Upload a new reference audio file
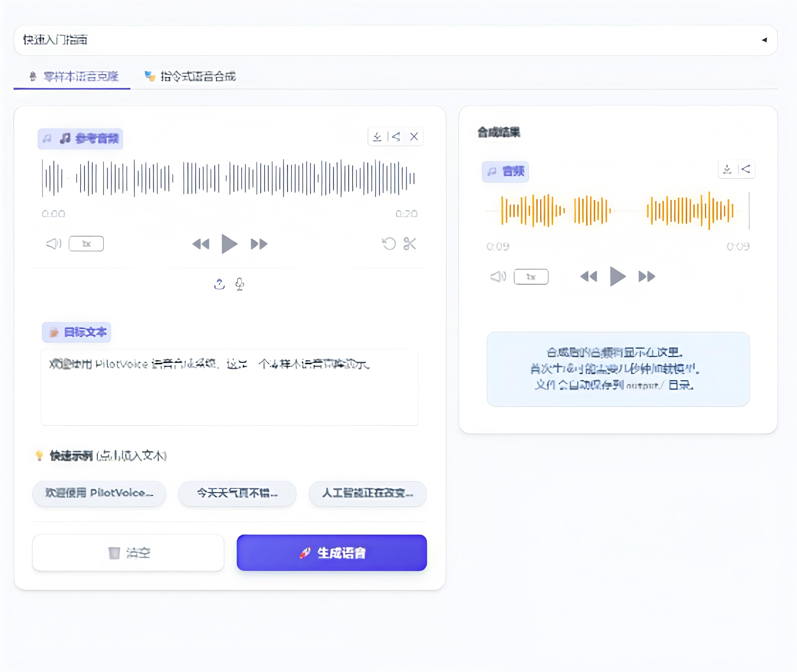Viewport: 797px width, 672px height. [x=219, y=284]
